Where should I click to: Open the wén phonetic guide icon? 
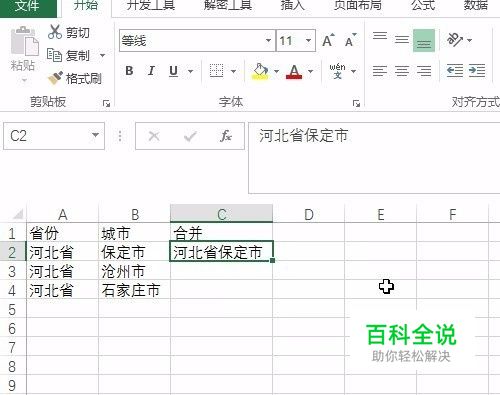click(337, 71)
